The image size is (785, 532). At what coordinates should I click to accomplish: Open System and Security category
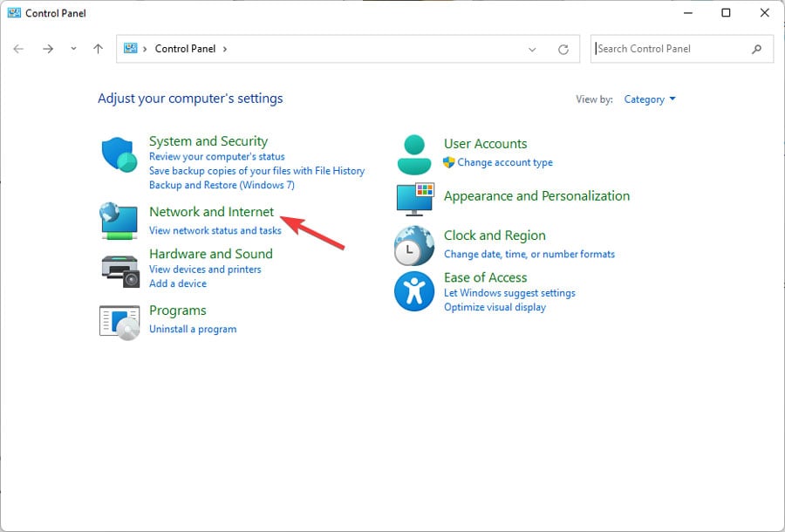(x=208, y=141)
